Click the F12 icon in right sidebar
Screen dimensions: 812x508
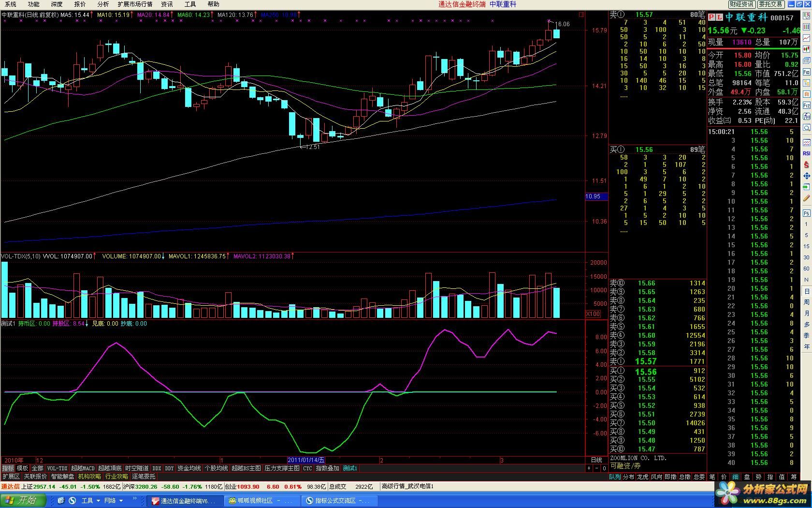pos(807,105)
